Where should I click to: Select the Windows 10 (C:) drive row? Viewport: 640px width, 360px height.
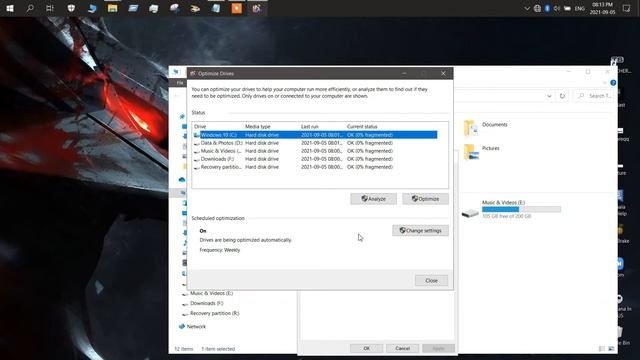click(315, 135)
